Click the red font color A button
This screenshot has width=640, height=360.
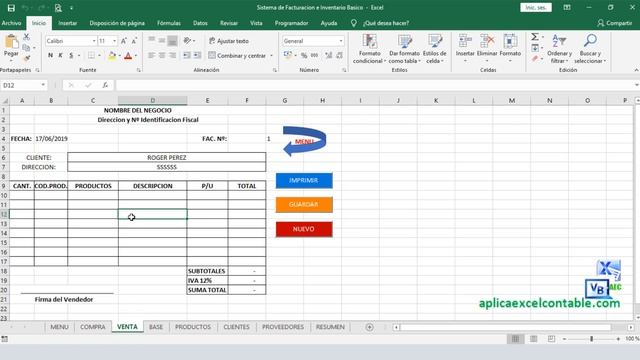click(x=128, y=56)
